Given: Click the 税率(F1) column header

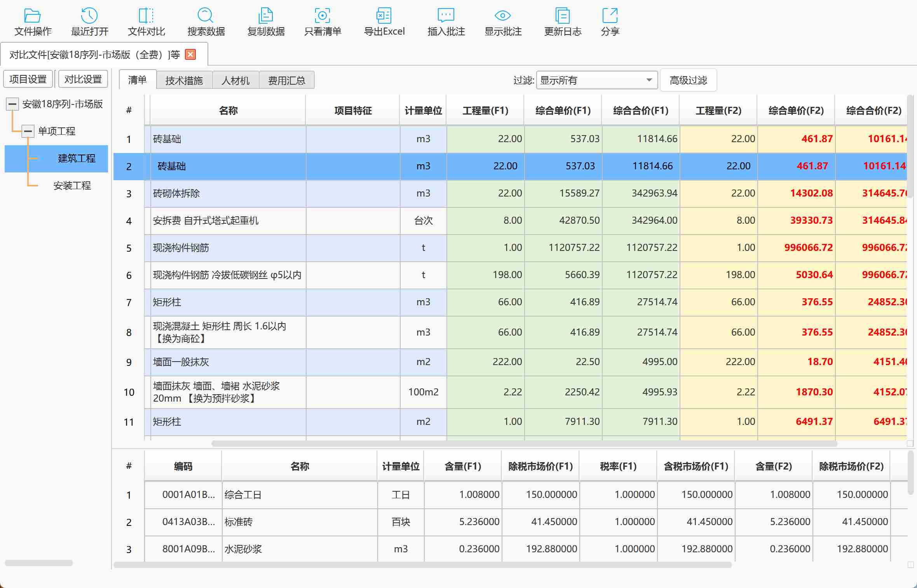Looking at the screenshot, I should [618, 466].
